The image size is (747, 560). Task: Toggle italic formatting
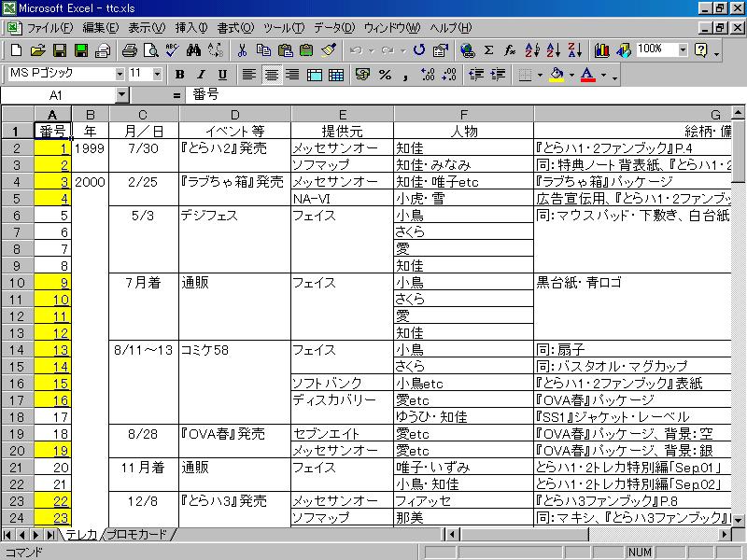point(201,75)
